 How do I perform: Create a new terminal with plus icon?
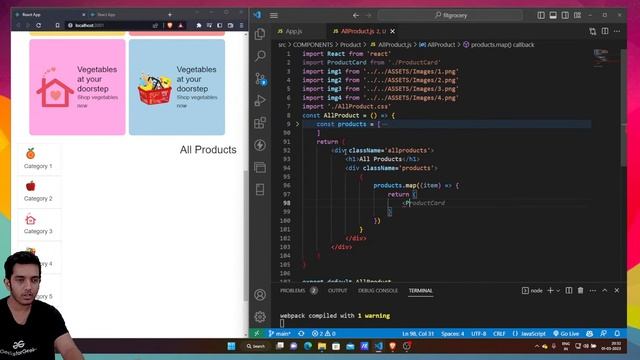click(x=550, y=291)
